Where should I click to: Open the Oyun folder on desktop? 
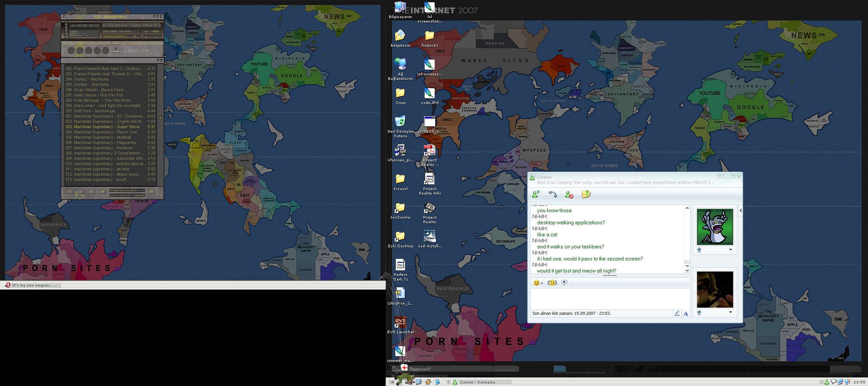tap(401, 96)
